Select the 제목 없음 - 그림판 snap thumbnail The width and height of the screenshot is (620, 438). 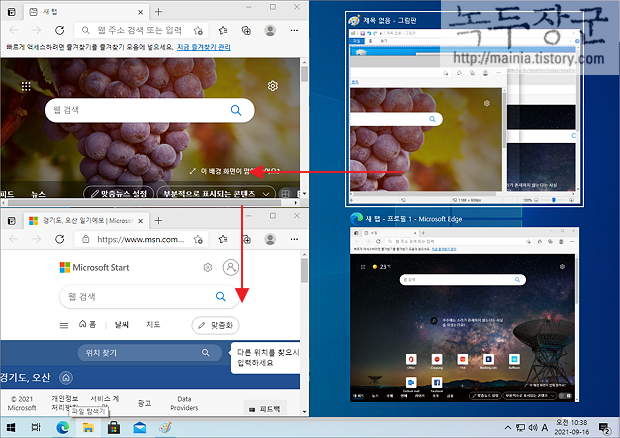[464, 109]
